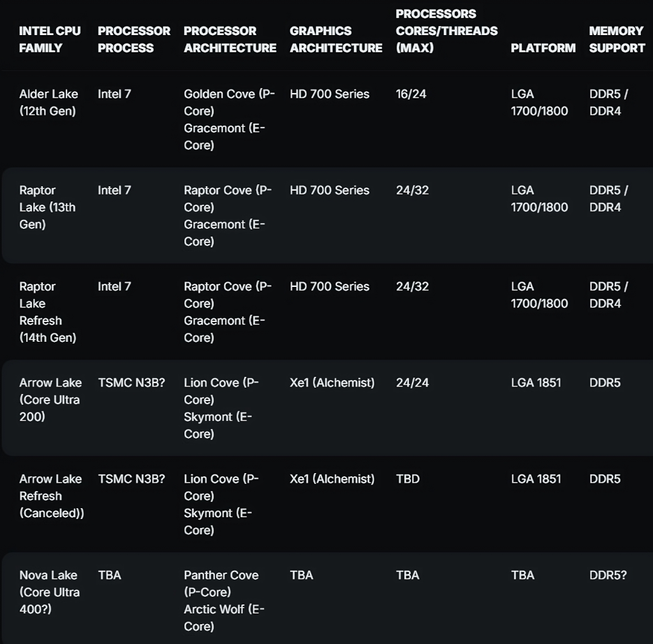Click the 16/24 cores/threads value
Image resolution: width=653 pixels, height=644 pixels.
click(411, 94)
